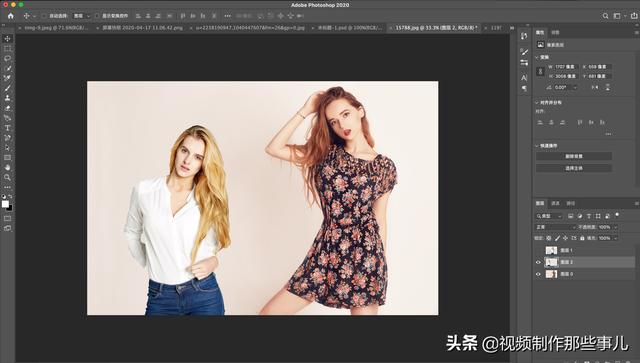Screen dimensions: 640x363
Task: Open the search icon at top right
Action: pyautogui.click(x=605, y=16)
